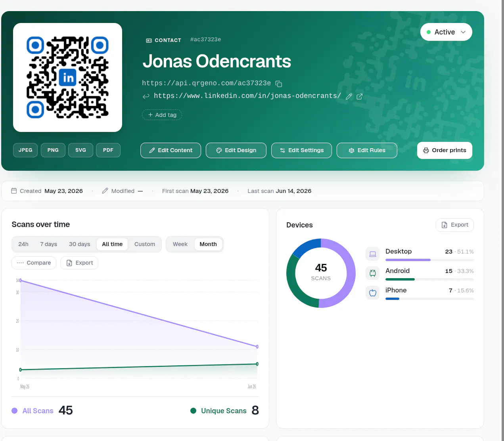
Task: Select the All time range
Action: (112, 244)
